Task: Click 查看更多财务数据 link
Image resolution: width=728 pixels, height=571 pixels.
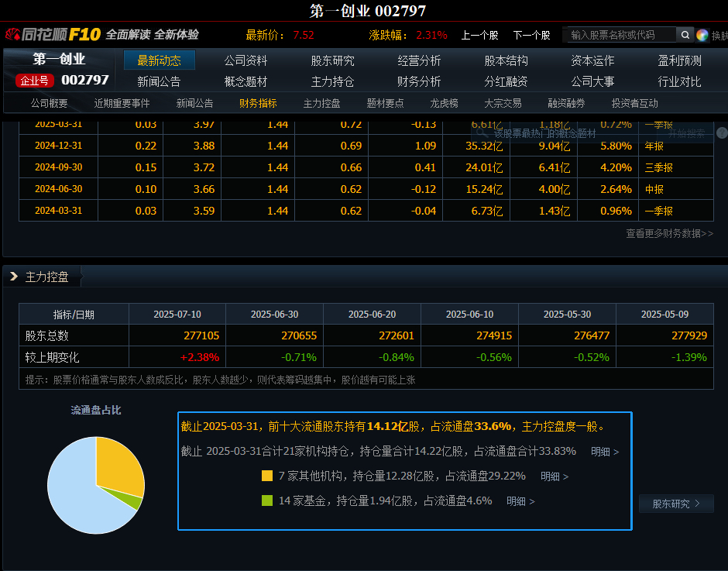Action: coord(669,233)
